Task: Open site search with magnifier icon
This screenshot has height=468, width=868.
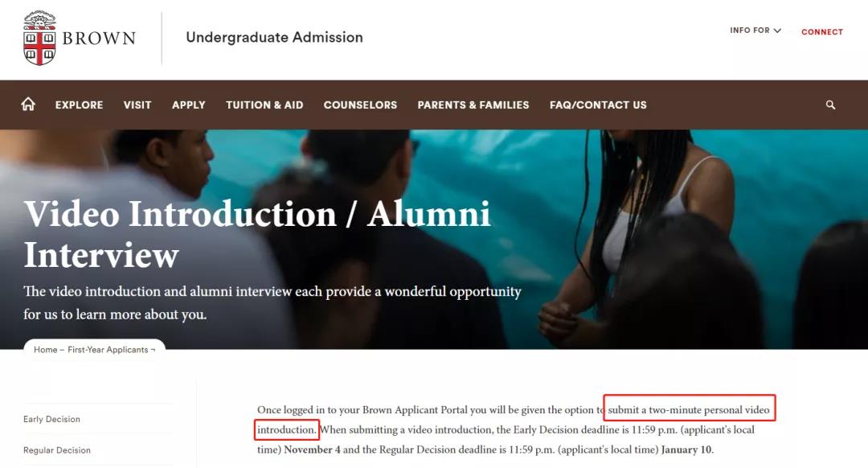Action: click(x=830, y=105)
